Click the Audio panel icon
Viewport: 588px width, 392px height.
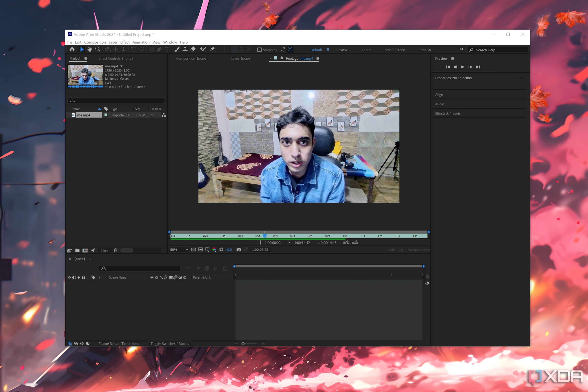coord(439,104)
